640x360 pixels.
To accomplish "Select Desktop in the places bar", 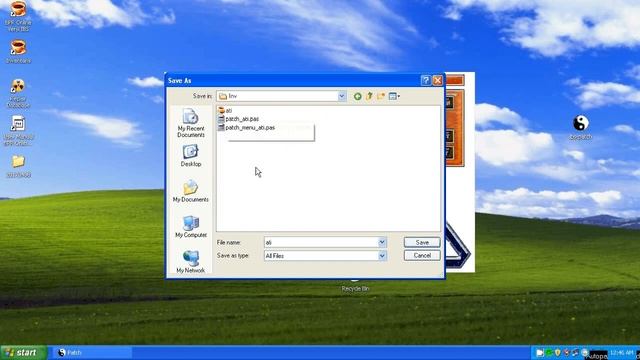I will click(x=191, y=156).
